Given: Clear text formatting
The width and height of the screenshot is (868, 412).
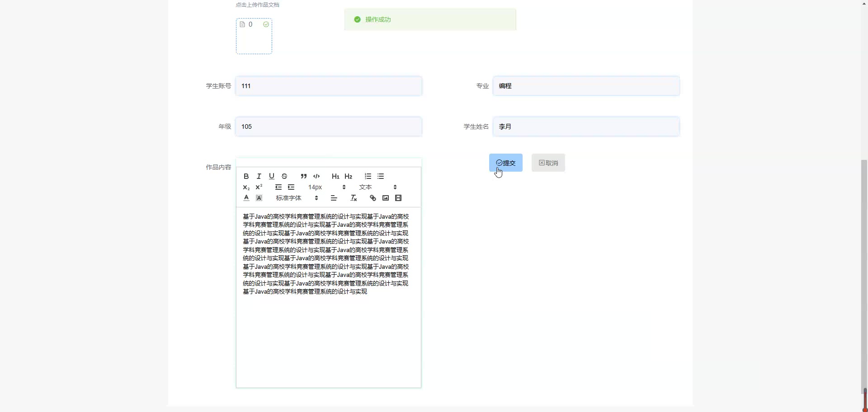Looking at the screenshot, I should click(x=354, y=198).
